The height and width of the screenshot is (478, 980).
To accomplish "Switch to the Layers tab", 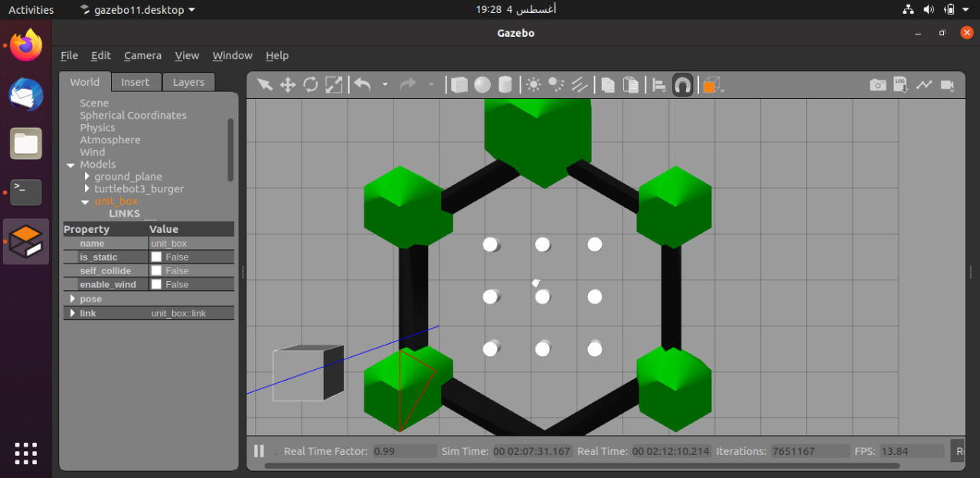I will [x=188, y=82].
